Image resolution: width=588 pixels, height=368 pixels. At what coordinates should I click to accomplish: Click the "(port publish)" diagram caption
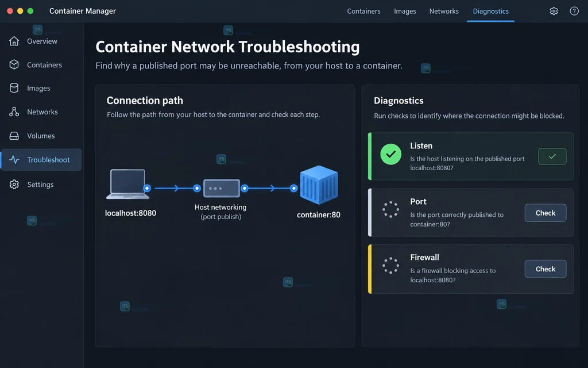pyautogui.click(x=221, y=217)
